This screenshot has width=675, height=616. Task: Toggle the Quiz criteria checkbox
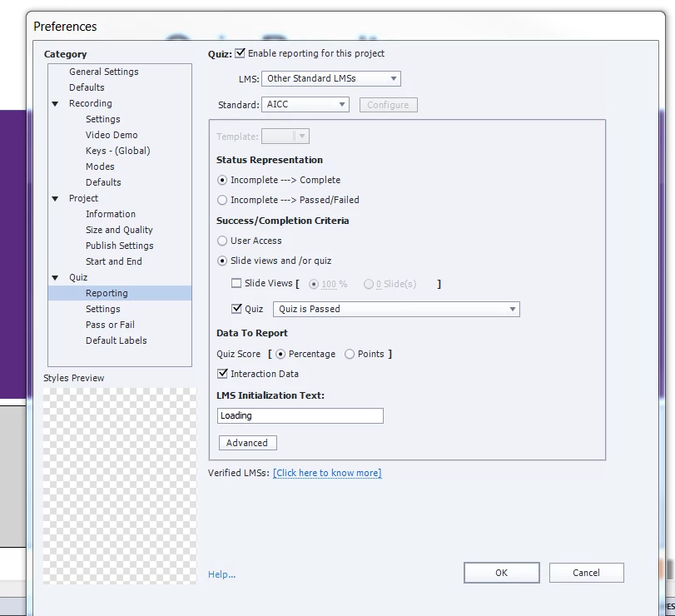click(236, 309)
